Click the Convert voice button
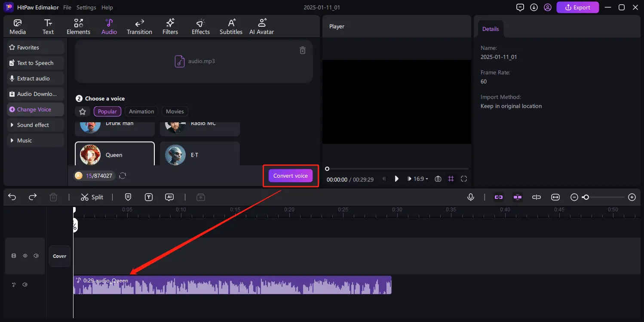644x322 pixels. point(290,175)
